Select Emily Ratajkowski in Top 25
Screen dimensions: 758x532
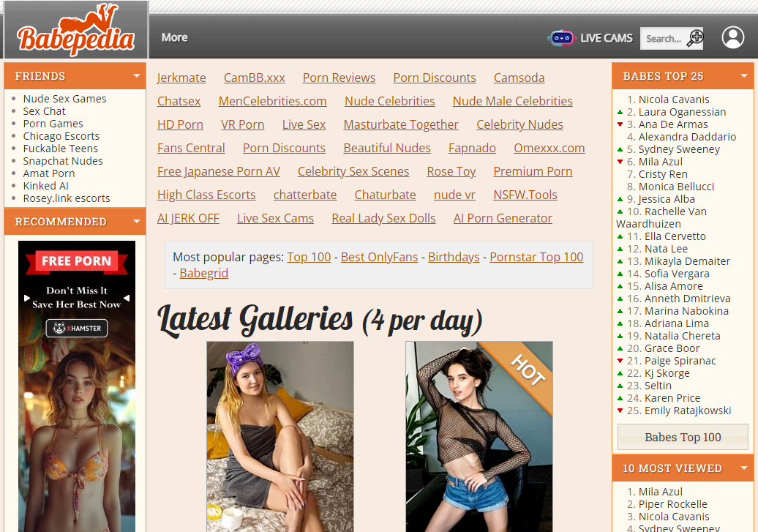688,411
